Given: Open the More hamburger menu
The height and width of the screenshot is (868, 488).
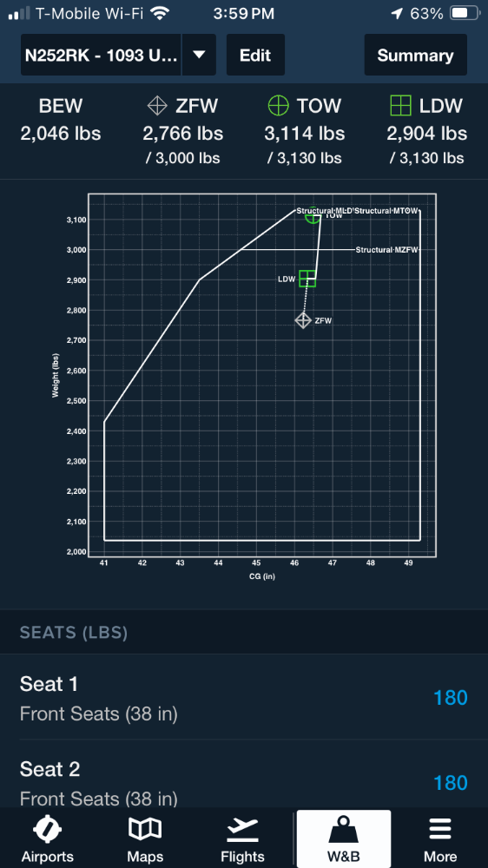Looking at the screenshot, I should point(440,830).
